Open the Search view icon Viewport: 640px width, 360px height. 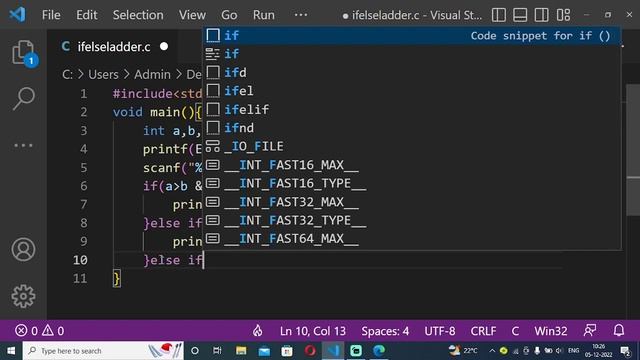point(23,98)
